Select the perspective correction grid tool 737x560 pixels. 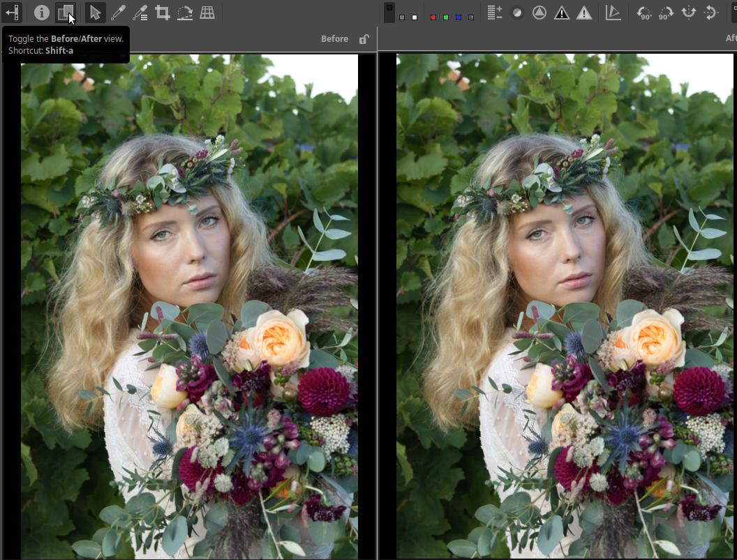pos(207,13)
